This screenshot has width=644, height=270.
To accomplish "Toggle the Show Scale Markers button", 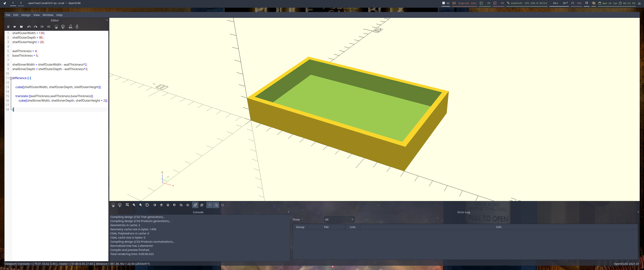I will pyautogui.click(x=216, y=205).
